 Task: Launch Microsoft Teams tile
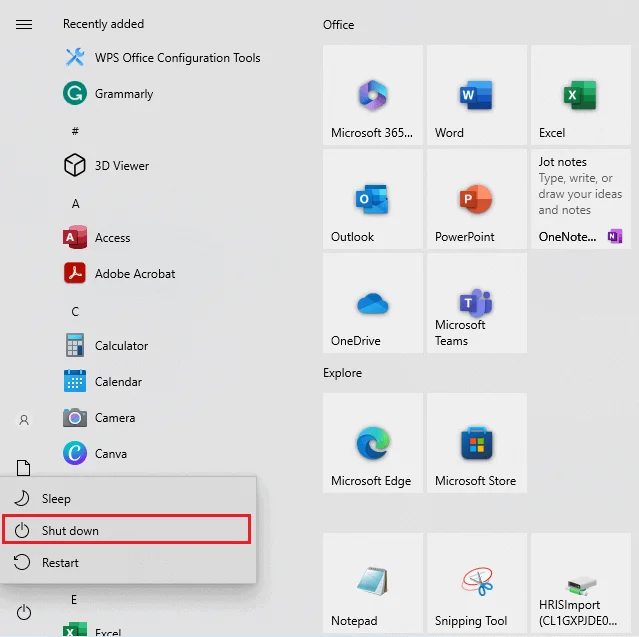(x=477, y=303)
